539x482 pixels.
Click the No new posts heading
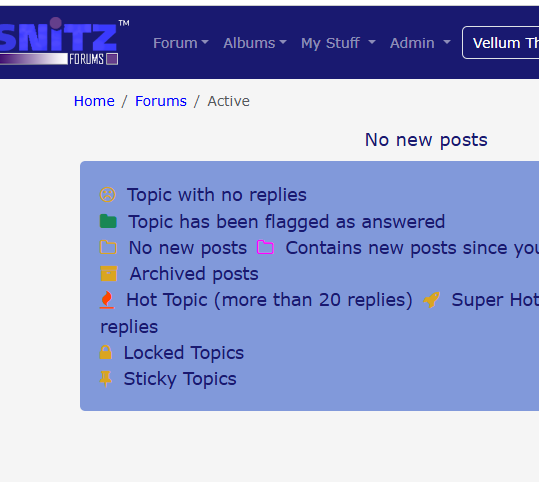[x=426, y=140]
